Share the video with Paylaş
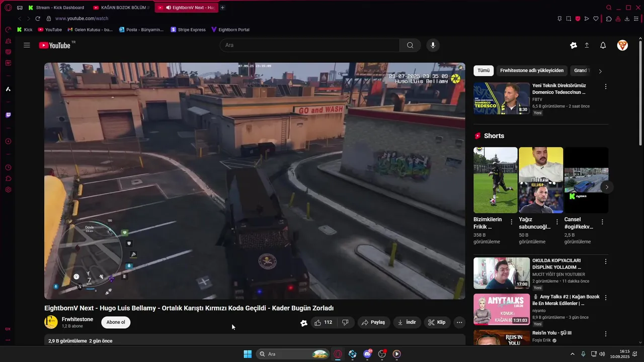 pos(373,322)
